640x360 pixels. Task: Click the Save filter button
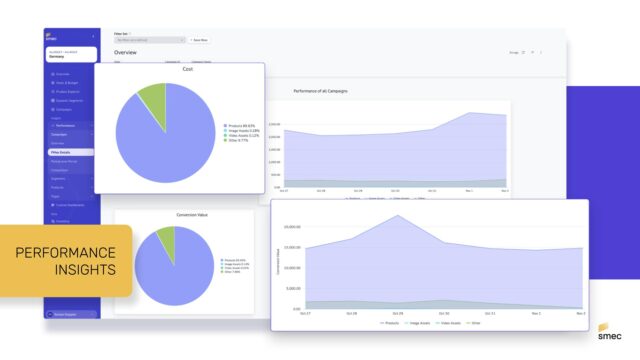(199, 40)
